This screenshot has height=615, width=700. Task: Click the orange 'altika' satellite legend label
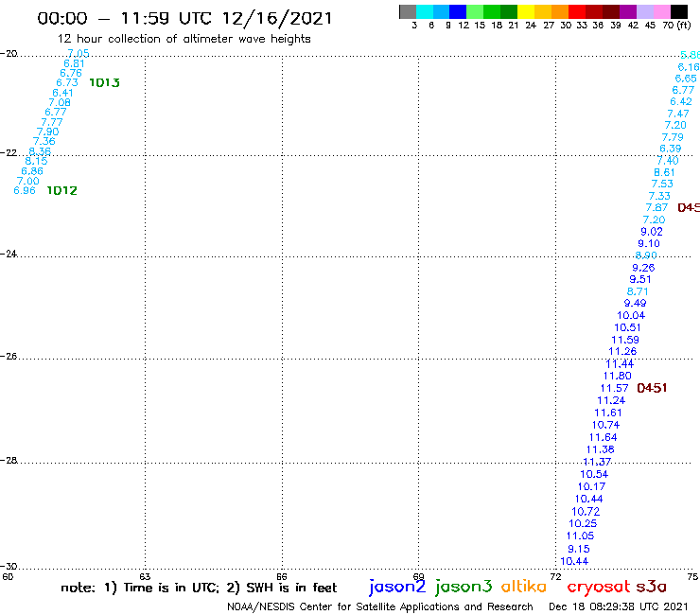(x=523, y=587)
